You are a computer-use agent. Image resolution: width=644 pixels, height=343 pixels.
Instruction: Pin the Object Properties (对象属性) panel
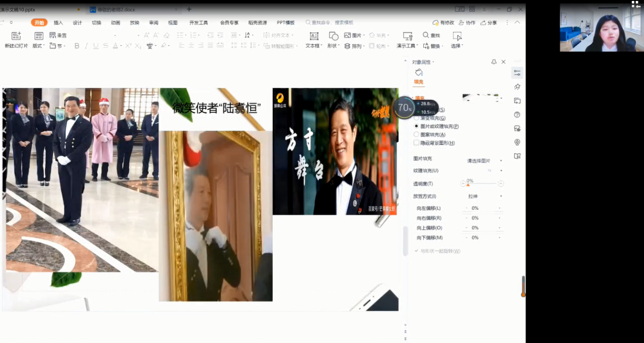pos(493,62)
